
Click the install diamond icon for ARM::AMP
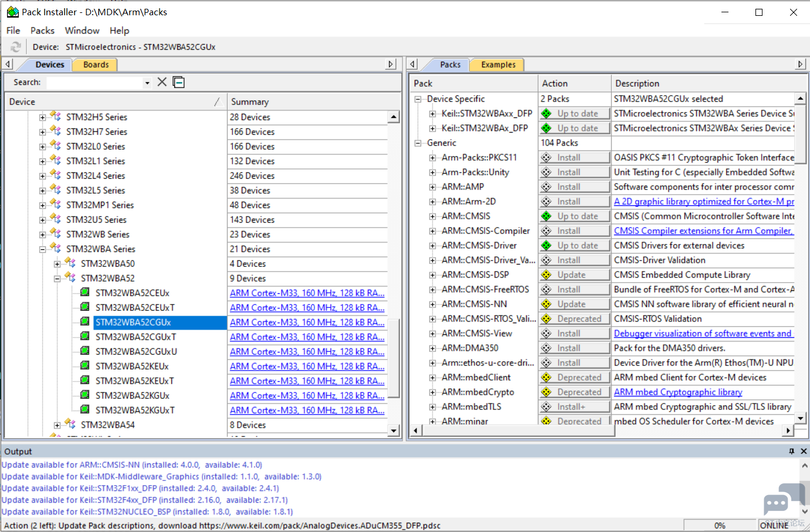click(547, 187)
